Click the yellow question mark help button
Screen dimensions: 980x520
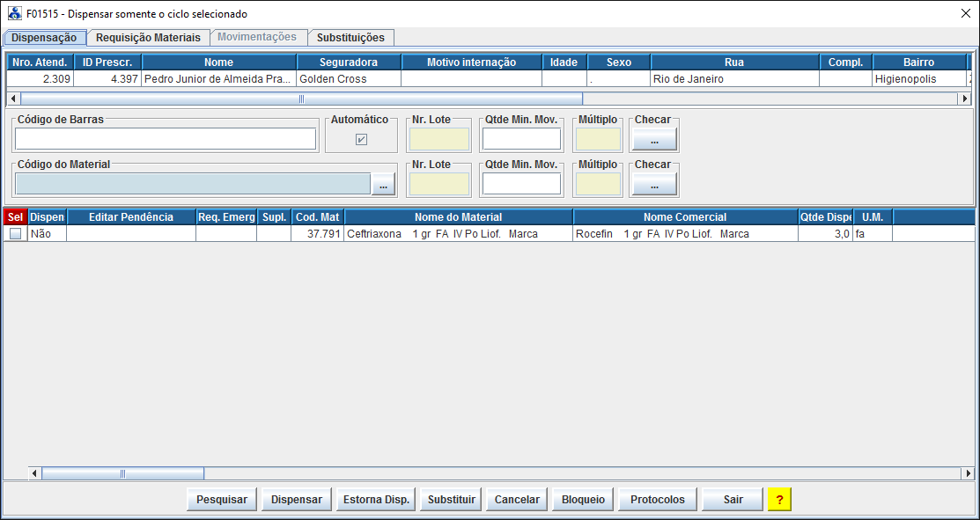(x=779, y=499)
